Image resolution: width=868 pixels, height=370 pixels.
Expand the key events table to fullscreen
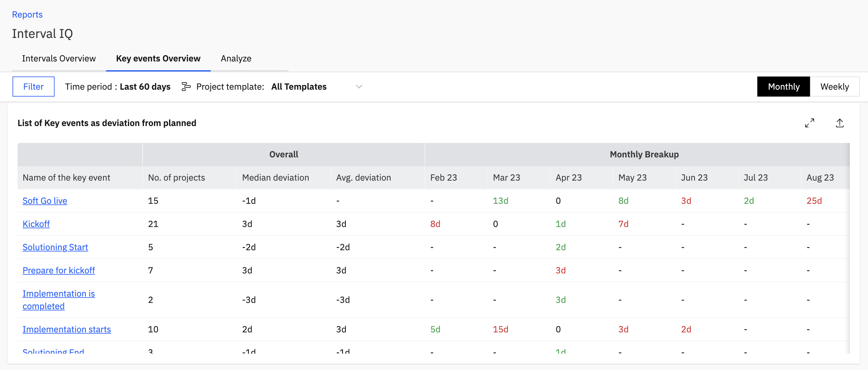[809, 123]
